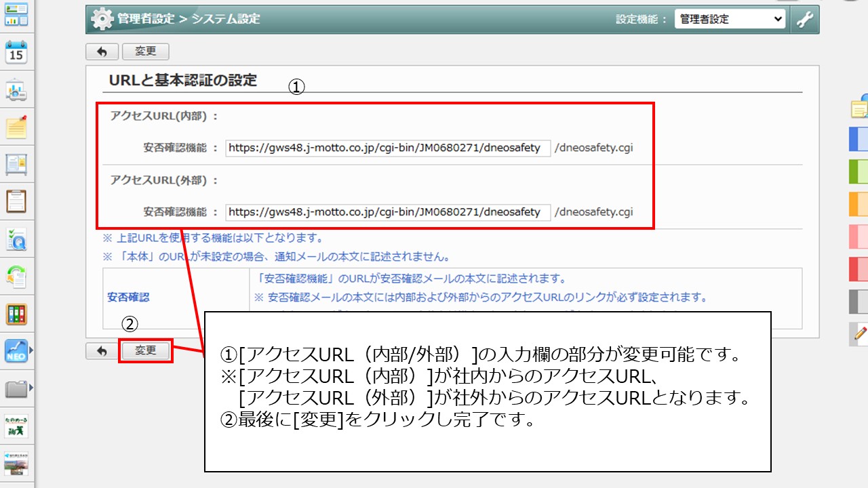Open the checklist magnifier Q icon
Viewport: 868px width, 488px height.
pos(16,239)
